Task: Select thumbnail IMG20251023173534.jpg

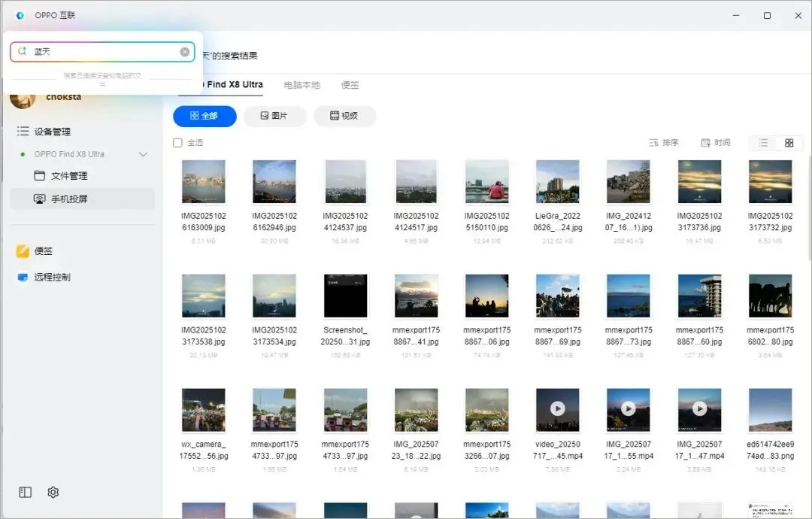Action: tap(274, 296)
